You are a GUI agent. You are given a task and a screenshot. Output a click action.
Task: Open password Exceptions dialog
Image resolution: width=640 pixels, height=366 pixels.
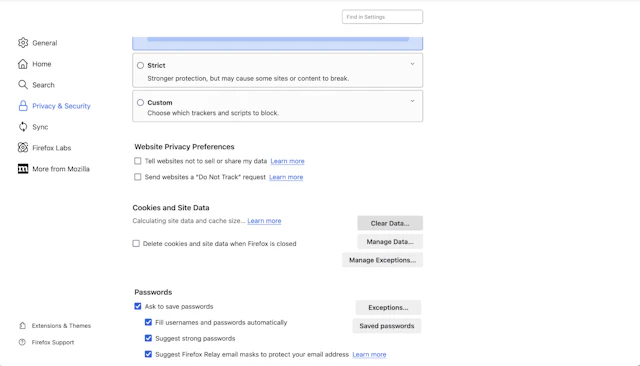tap(388, 308)
